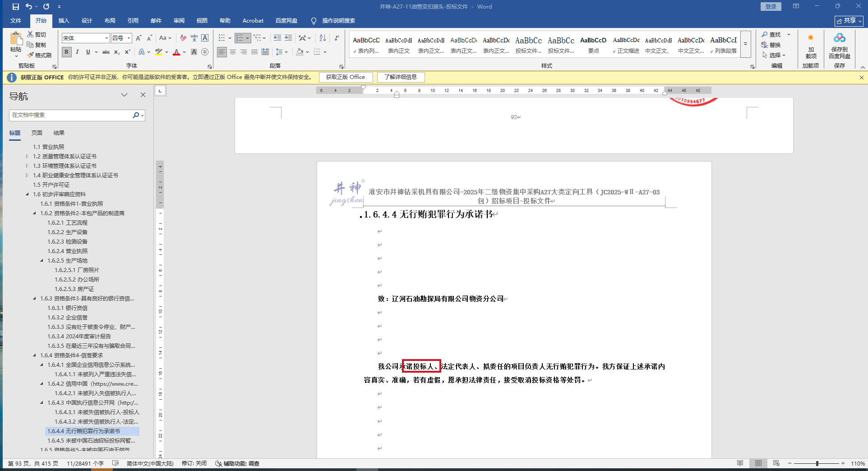
Task: Clear all formatting with eraser icon
Action: 183,38
